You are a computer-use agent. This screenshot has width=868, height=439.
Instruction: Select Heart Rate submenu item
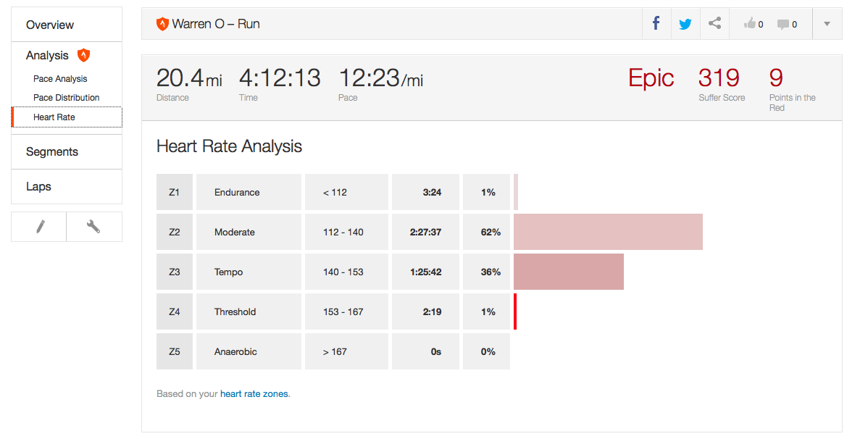click(x=54, y=117)
